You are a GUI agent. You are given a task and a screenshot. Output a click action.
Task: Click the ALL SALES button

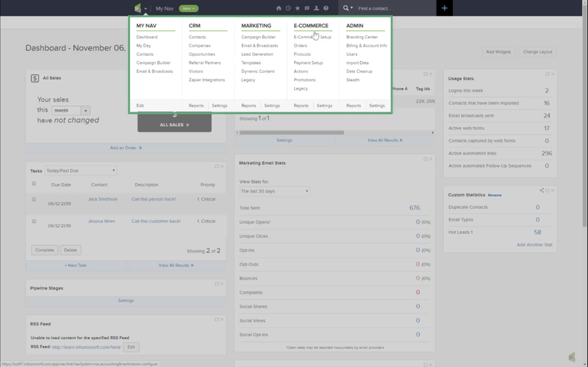tap(174, 123)
